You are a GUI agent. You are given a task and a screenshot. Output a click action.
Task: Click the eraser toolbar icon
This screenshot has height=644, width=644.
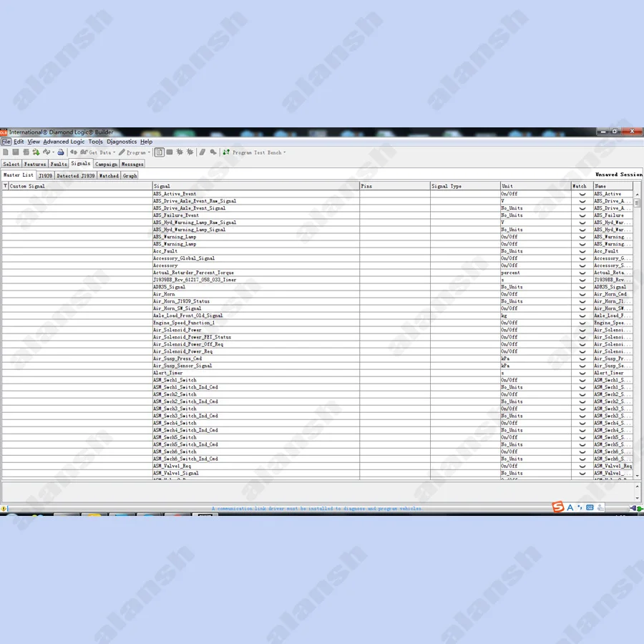click(x=203, y=152)
